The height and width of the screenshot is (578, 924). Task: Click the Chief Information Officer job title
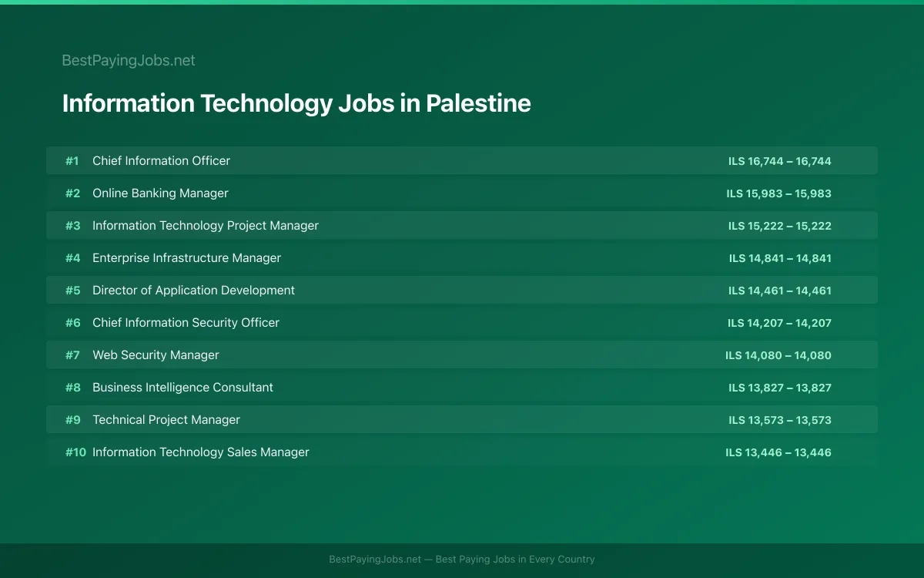(x=161, y=161)
